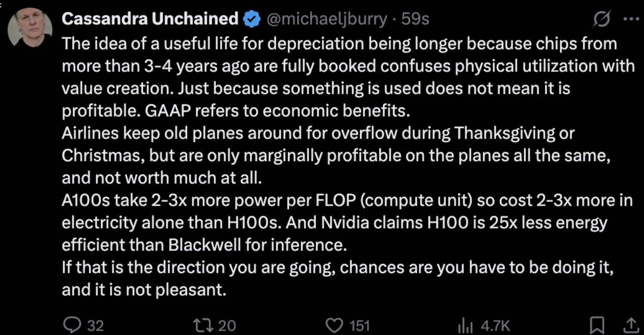
Task: Click the 151 likes count
Action: 359,326
